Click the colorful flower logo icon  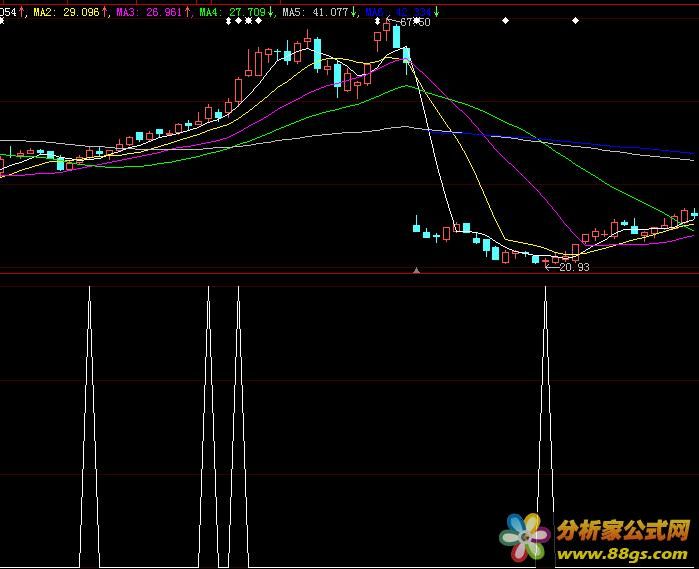point(526,538)
